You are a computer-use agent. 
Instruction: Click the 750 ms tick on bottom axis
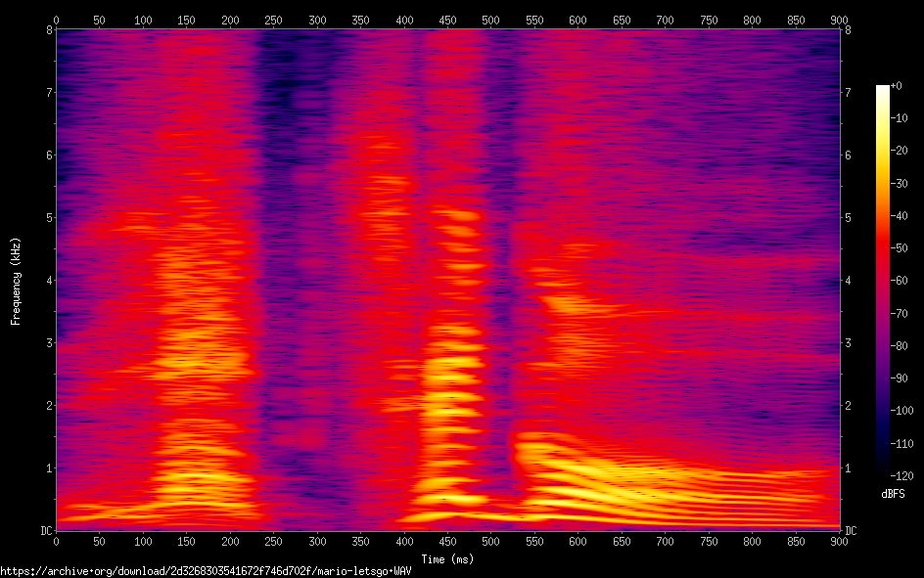(x=709, y=540)
